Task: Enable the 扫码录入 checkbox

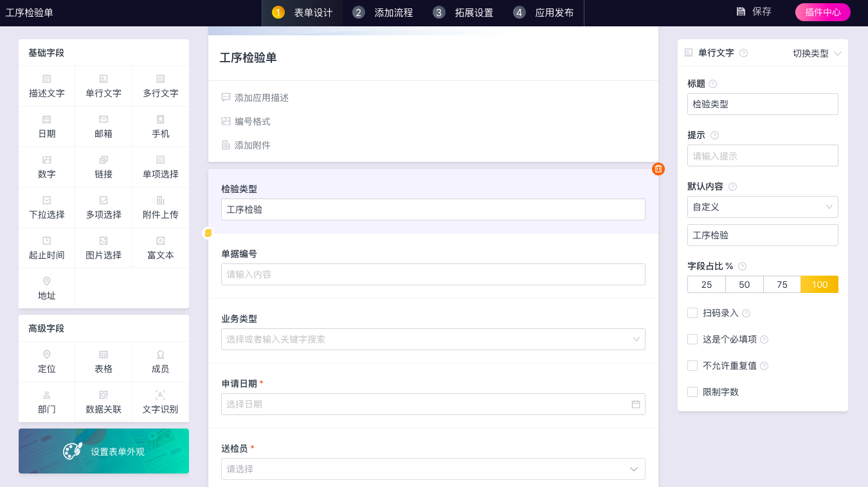Action: coord(692,313)
